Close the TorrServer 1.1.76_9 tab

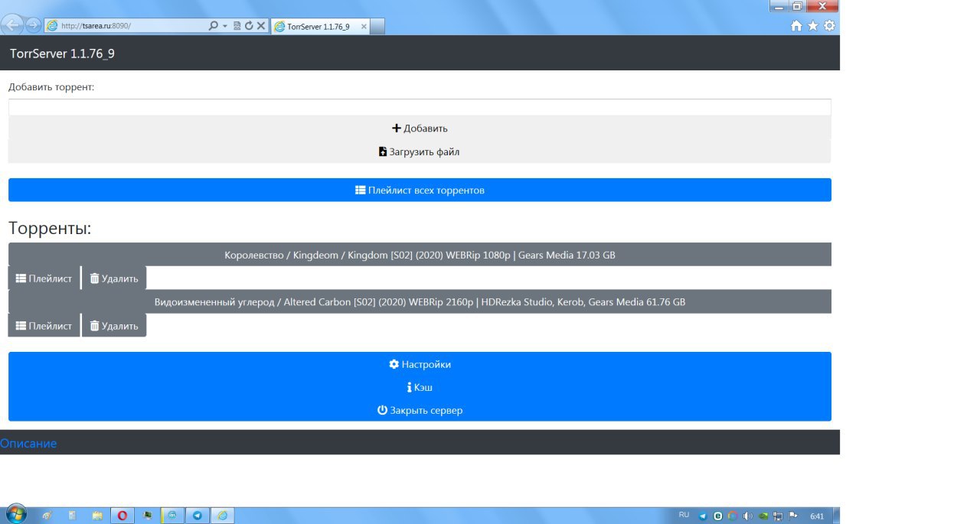pyautogui.click(x=364, y=26)
